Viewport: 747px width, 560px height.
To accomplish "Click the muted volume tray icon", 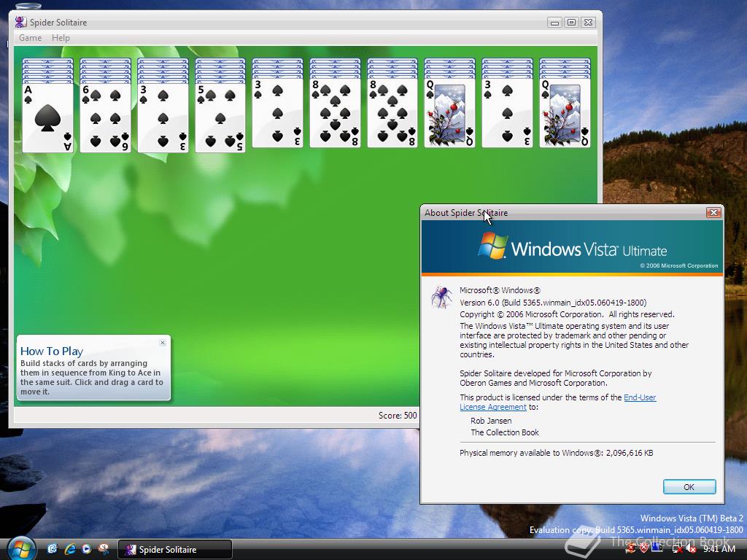I will point(690,548).
